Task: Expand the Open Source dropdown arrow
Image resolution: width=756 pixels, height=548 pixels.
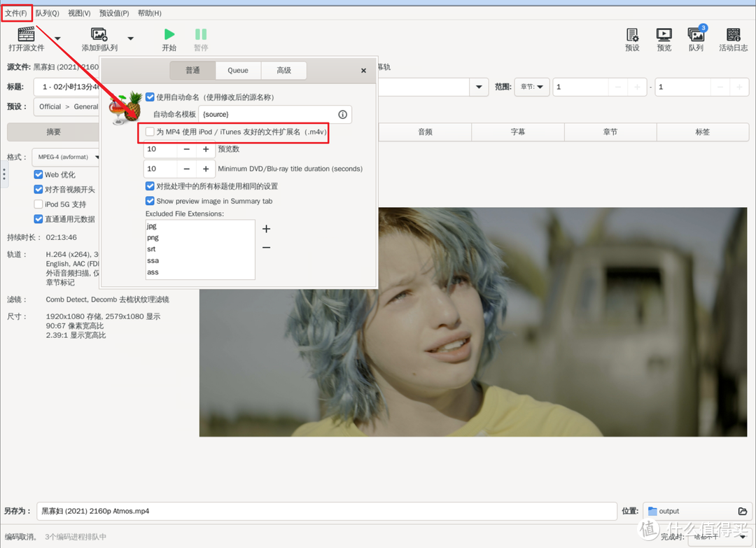Action: (57, 38)
